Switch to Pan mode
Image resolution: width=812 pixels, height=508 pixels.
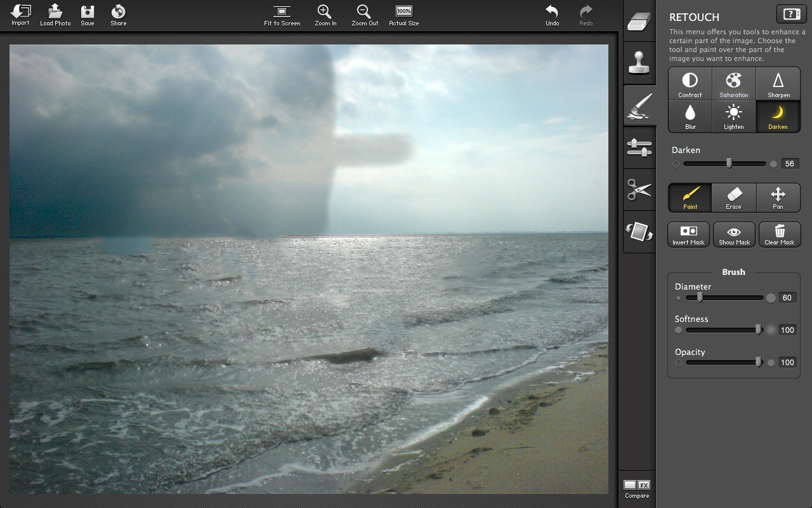tap(778, 197)
